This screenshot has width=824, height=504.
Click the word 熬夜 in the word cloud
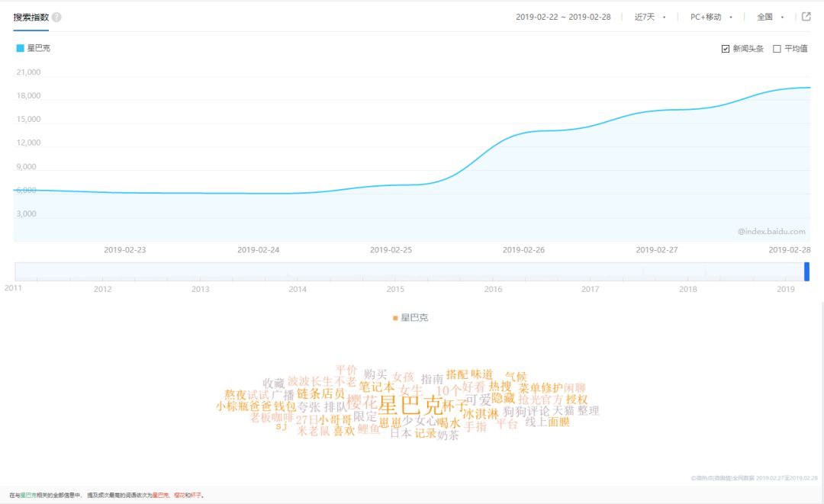point(235,395)
